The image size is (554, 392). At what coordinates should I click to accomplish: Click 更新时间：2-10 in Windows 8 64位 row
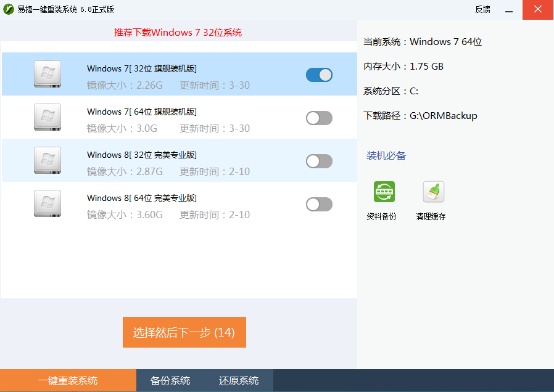[x=215, y=214]
